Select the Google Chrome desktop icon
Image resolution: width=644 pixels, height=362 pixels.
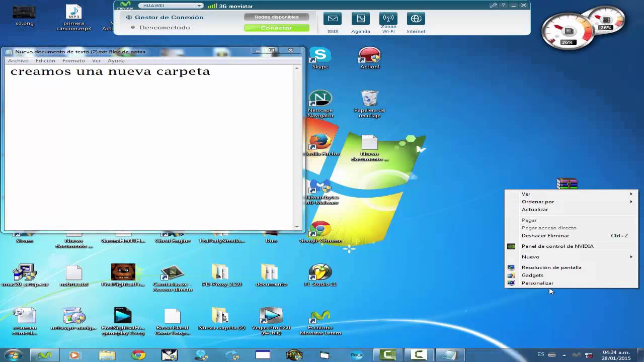(320, 232)
